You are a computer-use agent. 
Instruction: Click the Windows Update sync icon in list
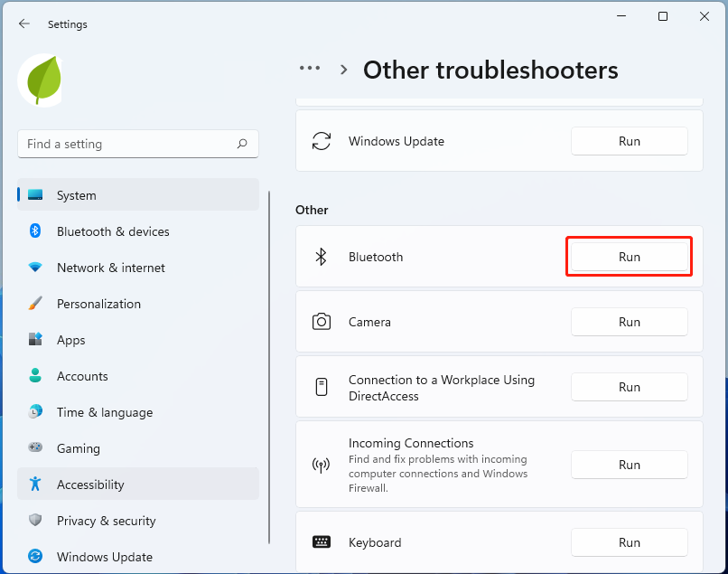322,141
